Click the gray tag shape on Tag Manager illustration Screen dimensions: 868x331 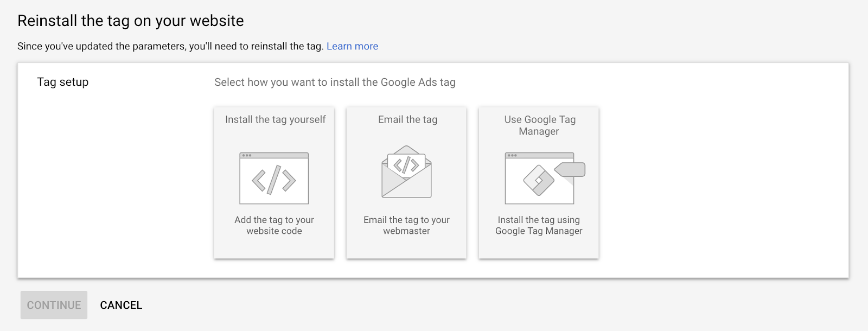(x=571, y=169)
